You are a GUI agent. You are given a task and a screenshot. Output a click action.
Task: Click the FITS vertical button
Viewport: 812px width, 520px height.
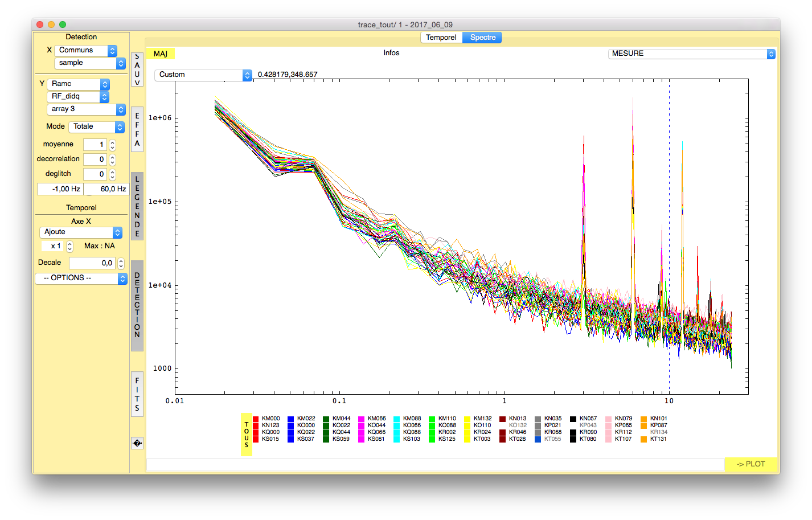(137, 394)
